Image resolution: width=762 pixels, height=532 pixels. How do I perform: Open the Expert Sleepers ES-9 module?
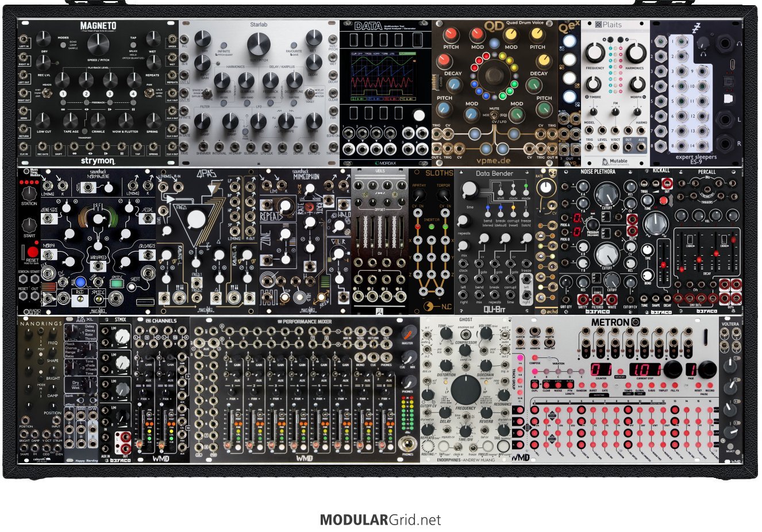(x=696, y=93)
